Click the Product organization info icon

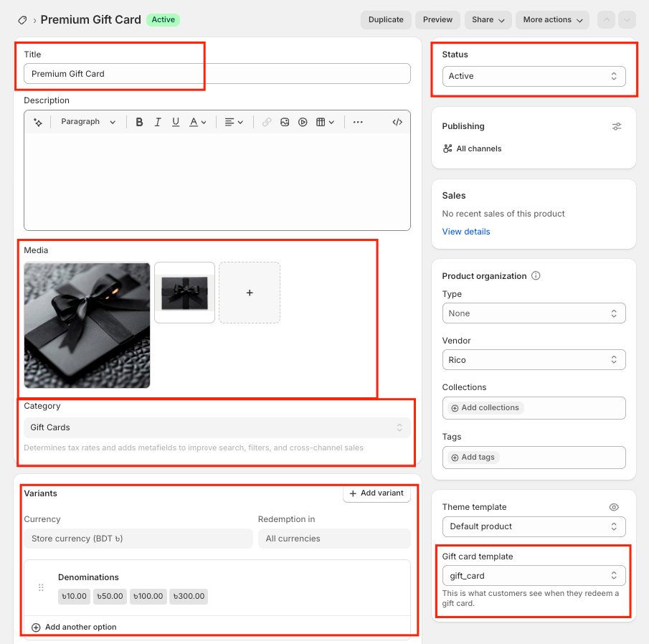[536, 275]
